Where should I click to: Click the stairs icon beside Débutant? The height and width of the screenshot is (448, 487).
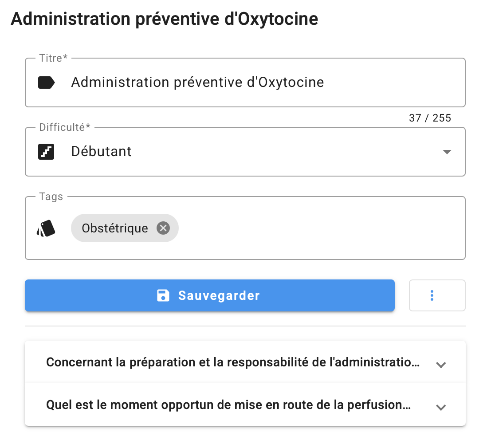46,152
